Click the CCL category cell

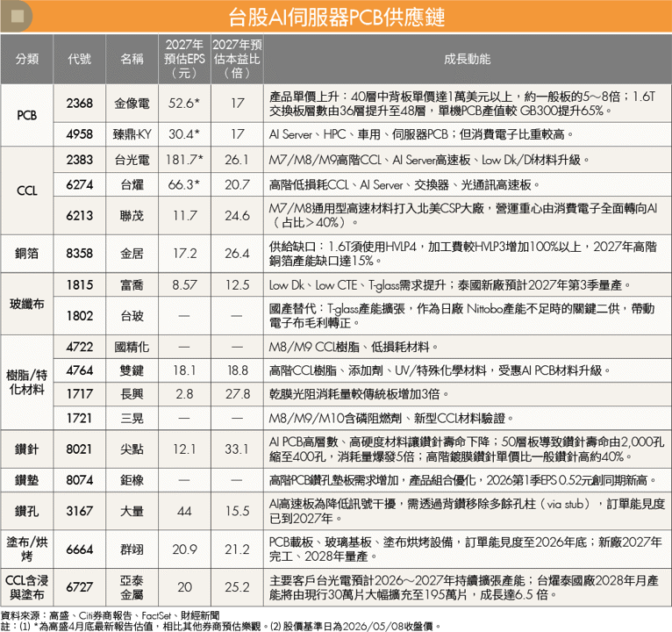[26, 190]
